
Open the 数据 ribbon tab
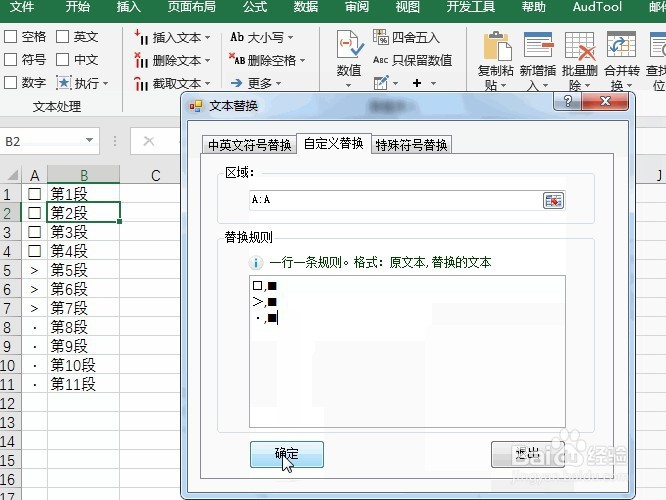(306, 7)
